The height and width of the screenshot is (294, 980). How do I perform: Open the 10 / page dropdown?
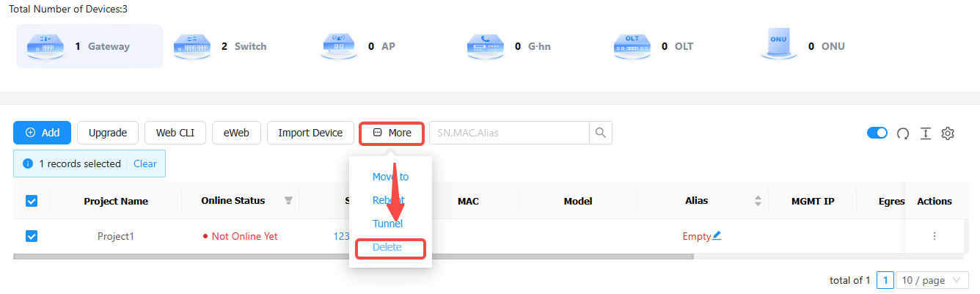932,280
